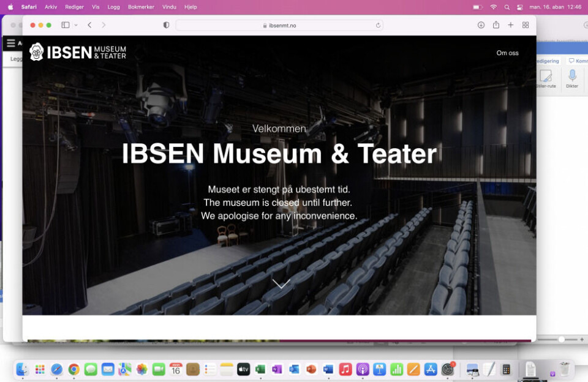This screenshot has width=588, height=382.
Task: Open Calendar from the Dock
Action: [176, 369]
